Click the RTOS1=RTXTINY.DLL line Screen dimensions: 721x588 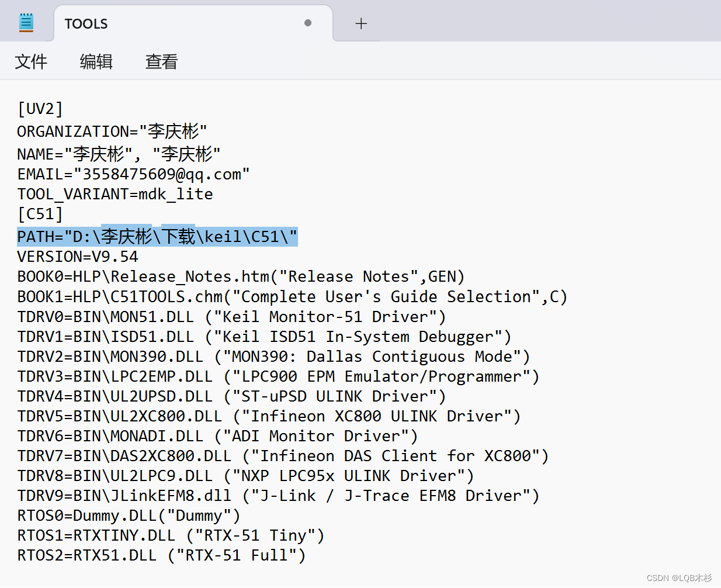(171, 535)
